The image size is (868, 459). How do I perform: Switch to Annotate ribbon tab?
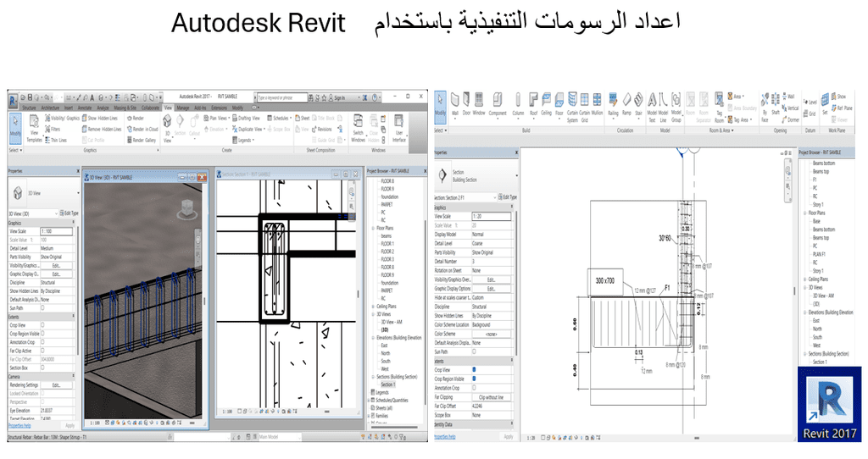coord(85,108)
